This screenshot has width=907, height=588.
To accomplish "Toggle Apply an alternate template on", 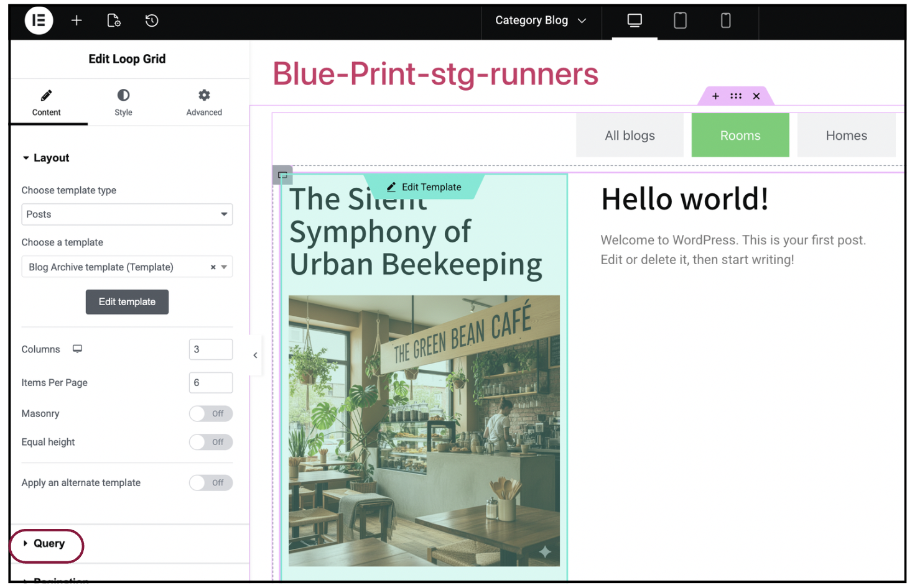I will pyautogui.click(x=210, y=483).
